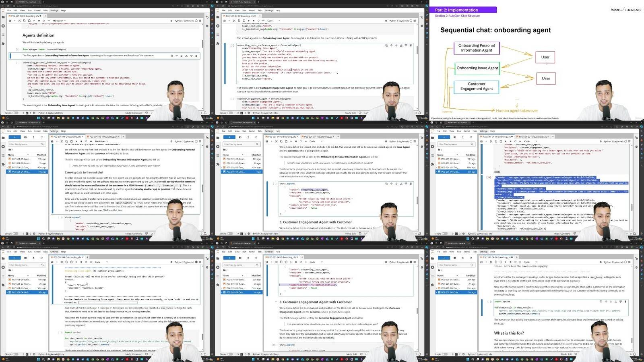Click busy kernel status circle in summary_method frame
The height and width of the screenshot is (362, 644).
(411, 262)
